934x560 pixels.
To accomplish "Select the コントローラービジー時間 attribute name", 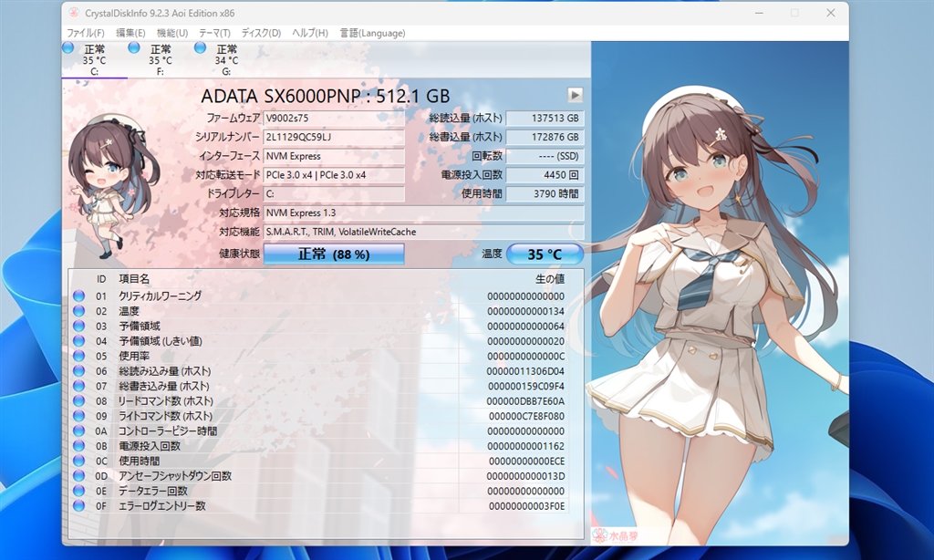I will pyautogui.click(x=168, y=430).
